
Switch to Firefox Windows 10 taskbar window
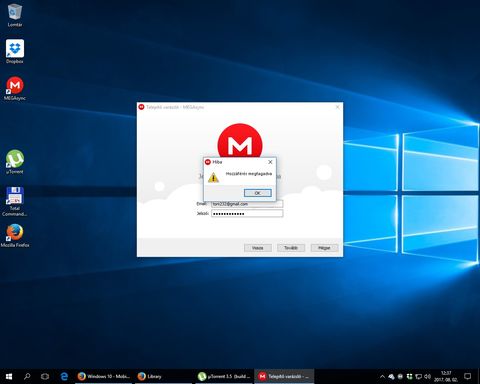(x=104, y=376)
